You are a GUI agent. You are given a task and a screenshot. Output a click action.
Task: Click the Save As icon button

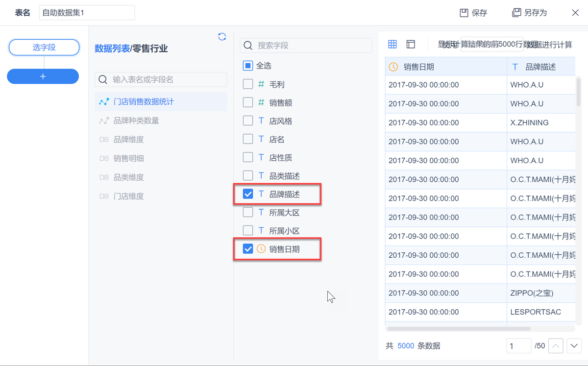point(516,13)
